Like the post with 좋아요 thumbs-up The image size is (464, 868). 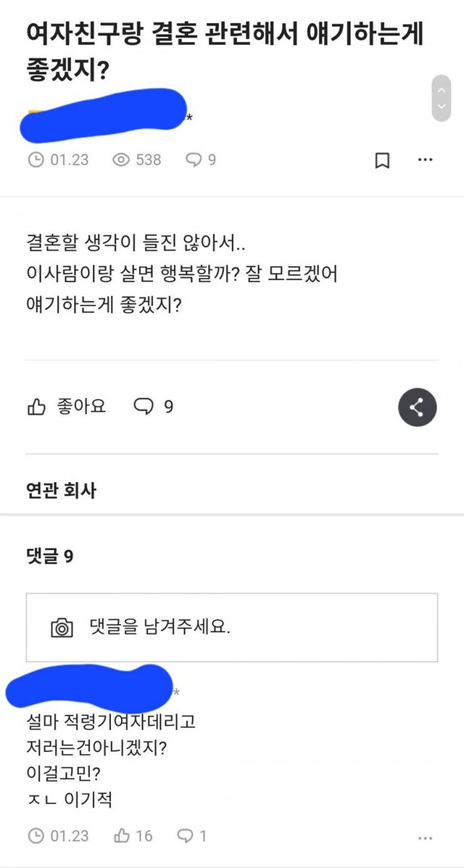(x=67, y=406)
